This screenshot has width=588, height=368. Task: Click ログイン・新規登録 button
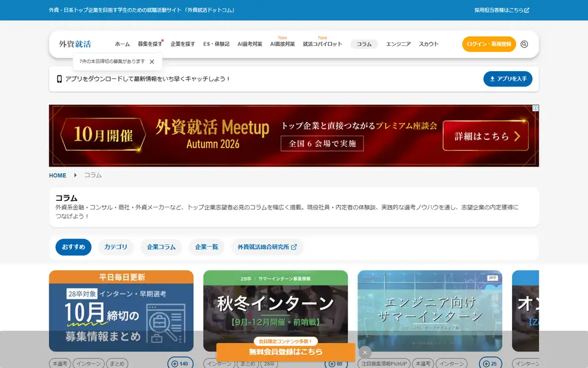[x=489, y=44]
